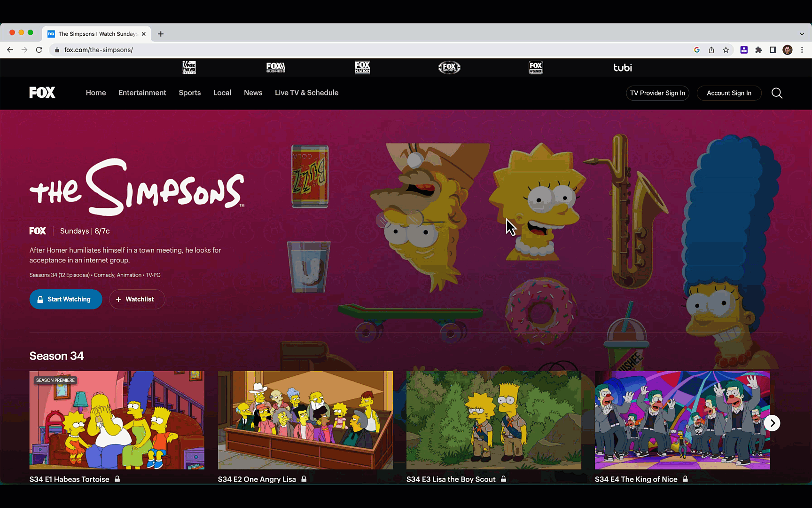812x508 pixels.
Task: Expand the tab search chevron
Action: pyautogui.click(x=802, y=34)
